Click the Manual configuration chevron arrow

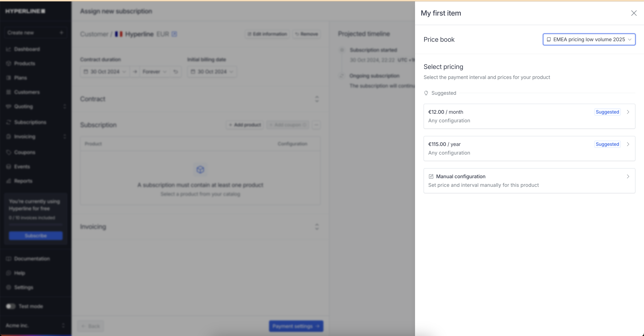(628, 177)
